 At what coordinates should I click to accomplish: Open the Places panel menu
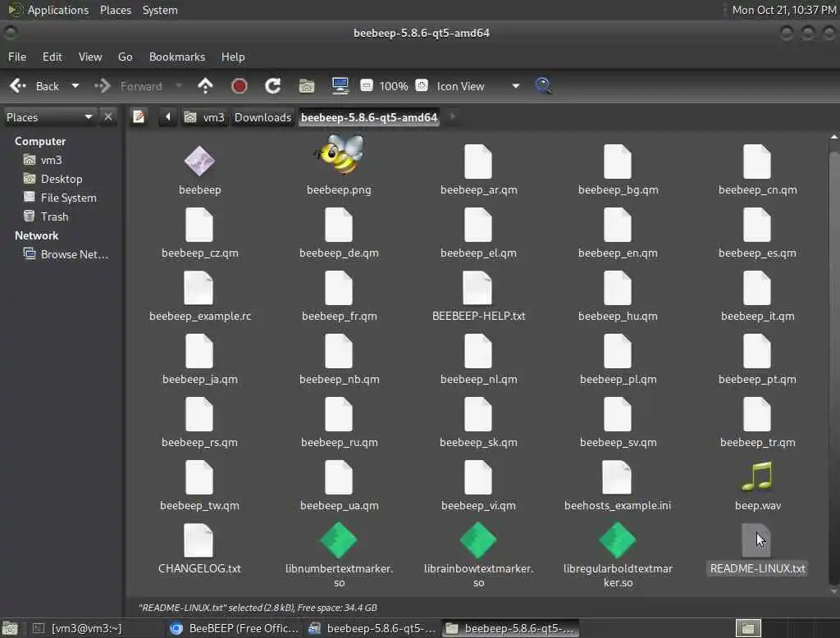(x=115, y=10)
